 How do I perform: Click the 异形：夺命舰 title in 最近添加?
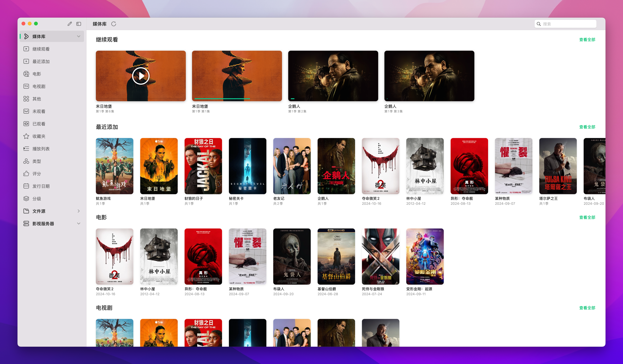click(462, 198)
